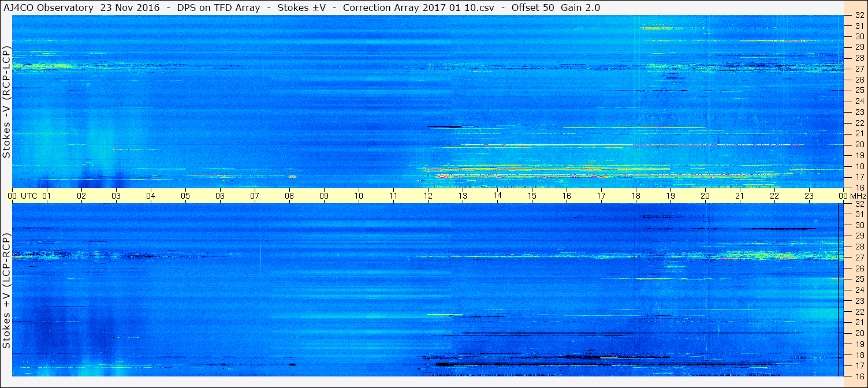Select the 06 hour marker on the UTC axis

coord(220,196)
